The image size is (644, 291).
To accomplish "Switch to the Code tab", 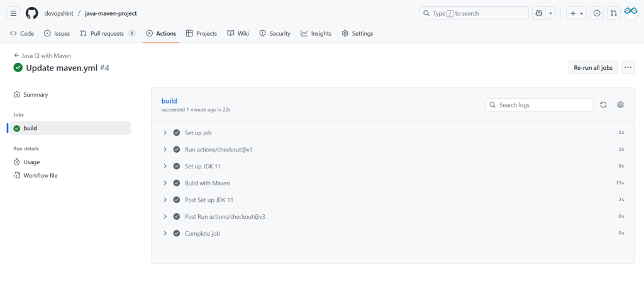I will [x=22, y=34].
